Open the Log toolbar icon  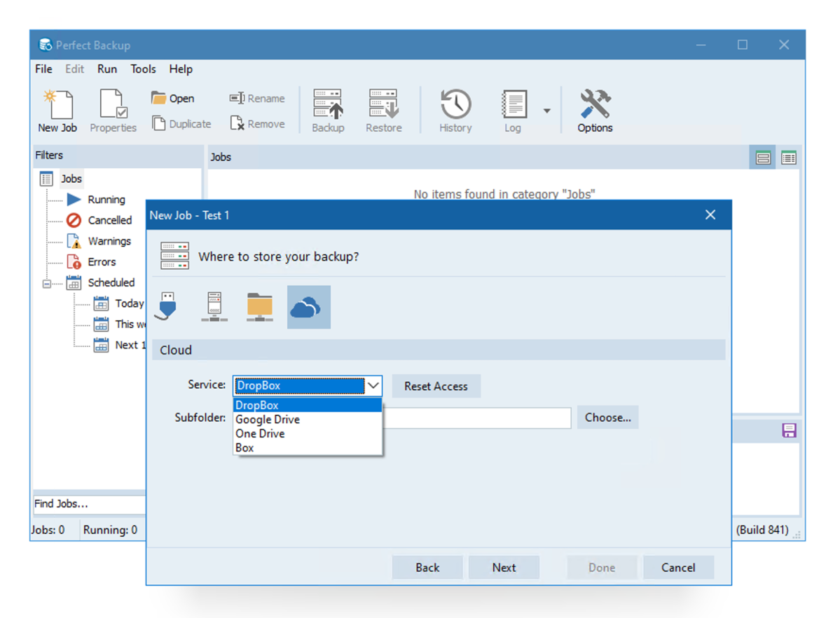(x=514, y=111)
